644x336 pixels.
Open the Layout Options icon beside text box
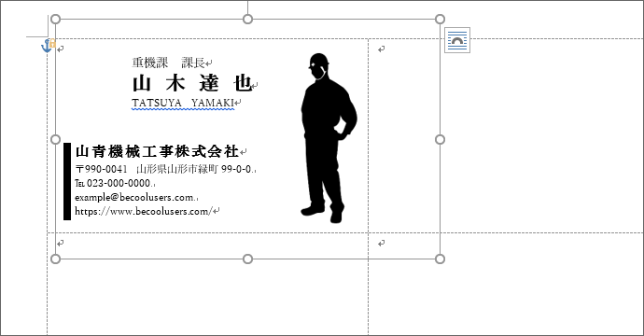point(457,40)
